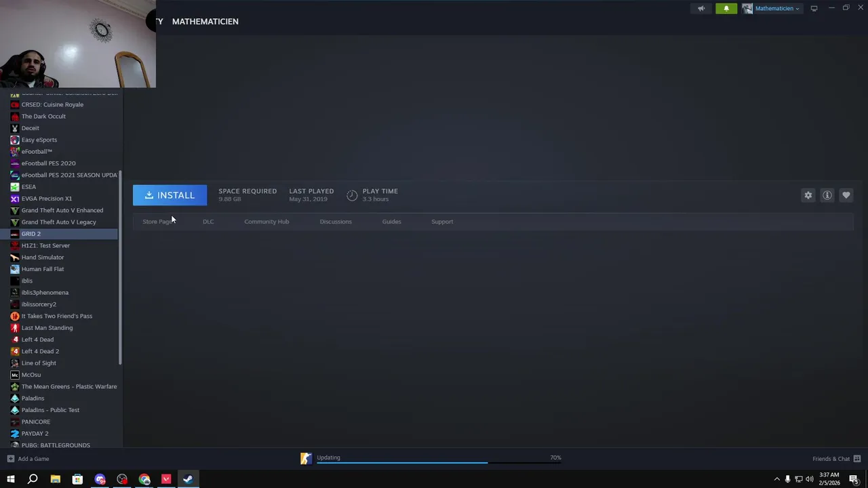Open the GRID 2 manage settings gear
This screenshot has height=488, width=868.
click(808, 195)
